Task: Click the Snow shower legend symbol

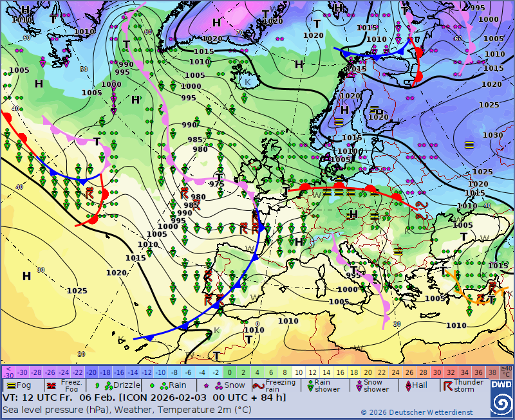Action: [x=359, y=386]
